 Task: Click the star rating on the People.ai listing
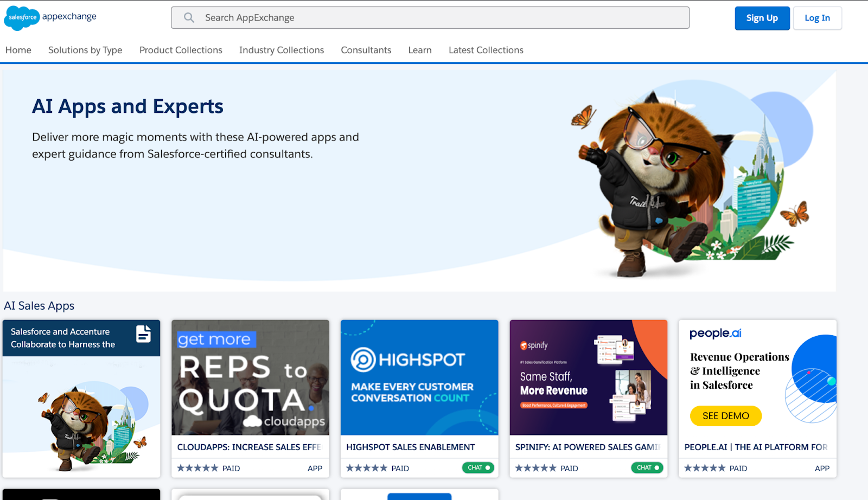pyautogui.click(x=704, y=467)
